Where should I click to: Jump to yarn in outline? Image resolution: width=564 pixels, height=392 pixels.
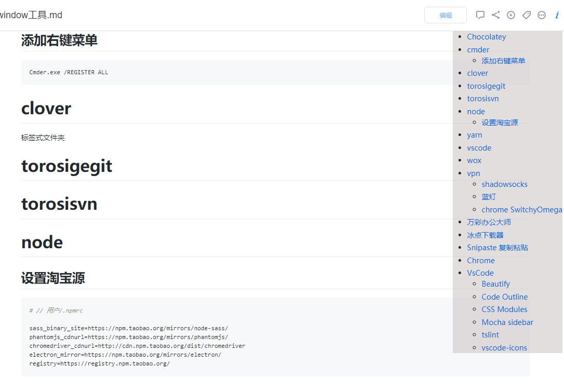(475, 135)
